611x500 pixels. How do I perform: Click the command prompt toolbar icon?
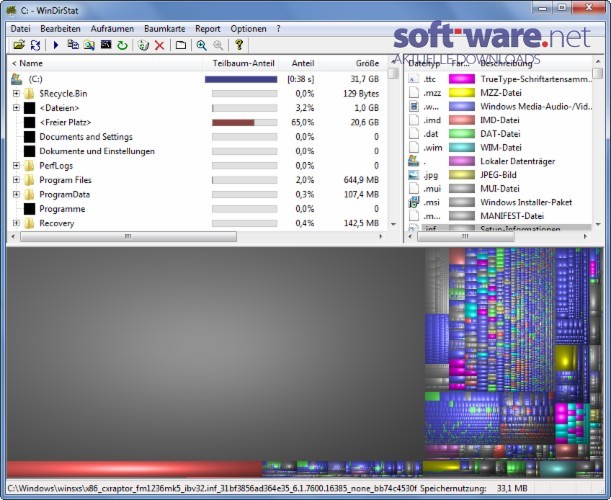(106, 45)
